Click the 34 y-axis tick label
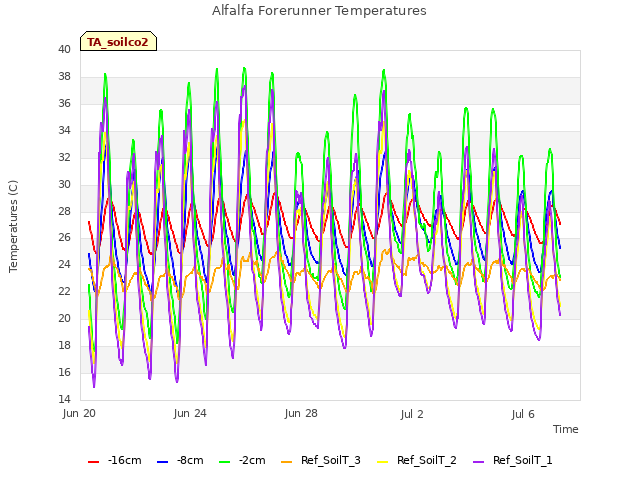Viewport: 640px width, 480px height. 64,130
